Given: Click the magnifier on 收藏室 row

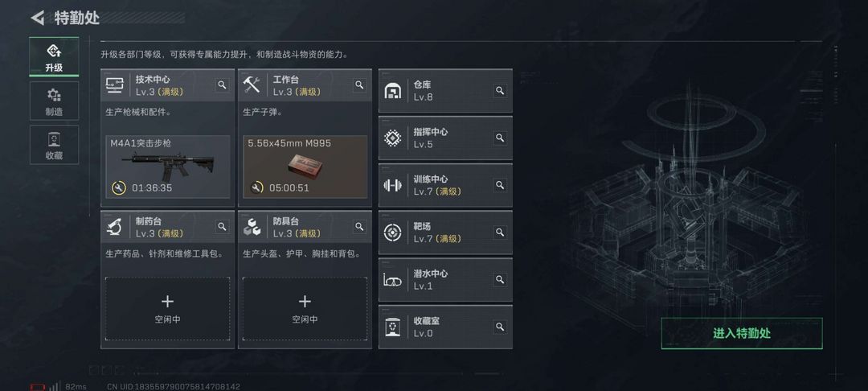Looking at the screenshot, I should 500,327.
